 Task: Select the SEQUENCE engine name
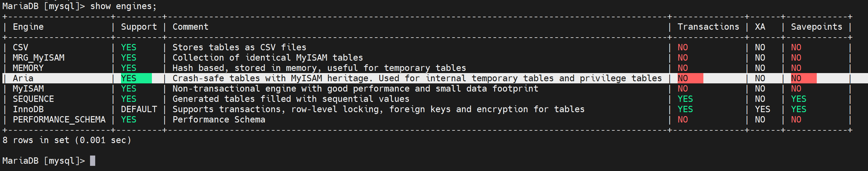click(33, 99)
